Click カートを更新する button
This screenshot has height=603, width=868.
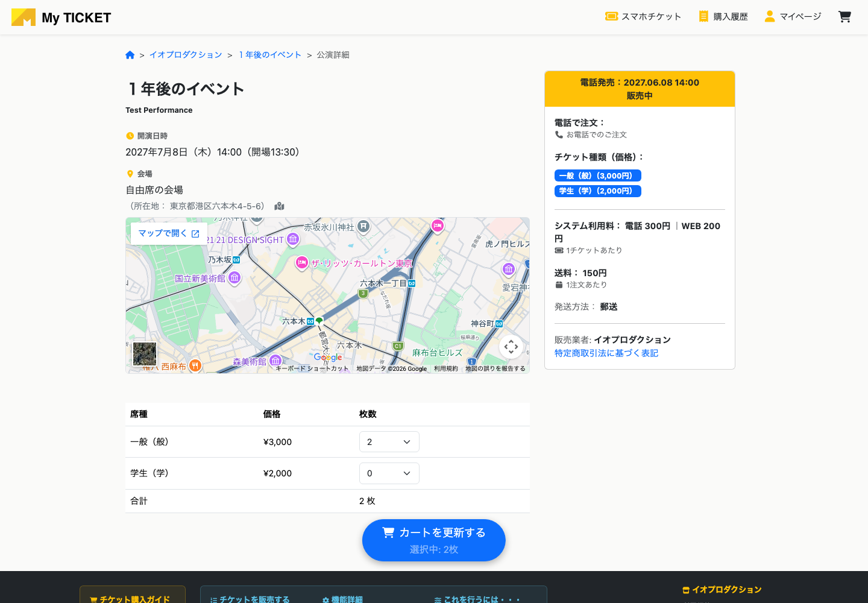[433, 540]
